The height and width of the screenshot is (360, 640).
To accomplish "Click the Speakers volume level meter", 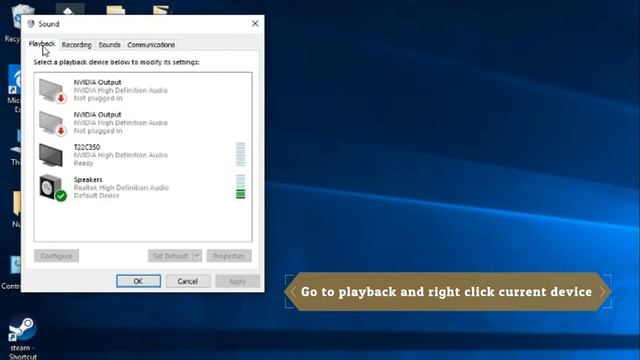I will coord(240,187).
